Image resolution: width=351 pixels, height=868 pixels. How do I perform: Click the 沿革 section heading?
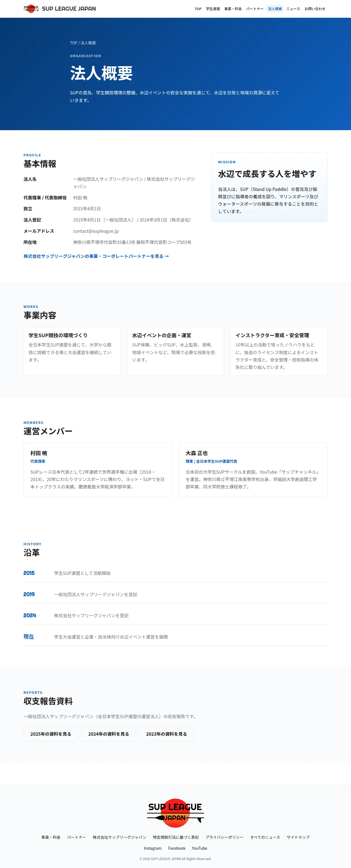click(x=32, y=553)
